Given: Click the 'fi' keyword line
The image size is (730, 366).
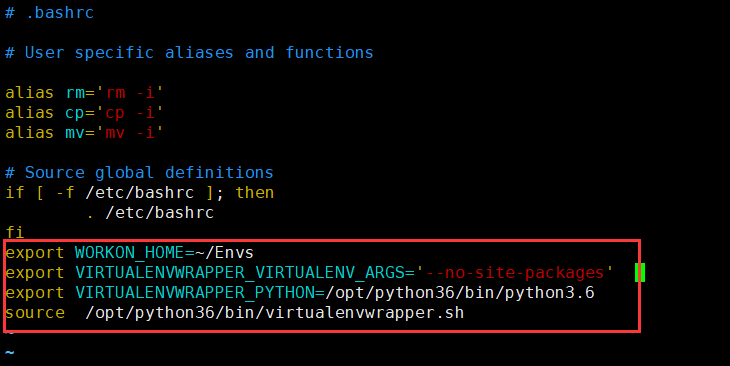Looking at the screenshot, I should [14, 232].
